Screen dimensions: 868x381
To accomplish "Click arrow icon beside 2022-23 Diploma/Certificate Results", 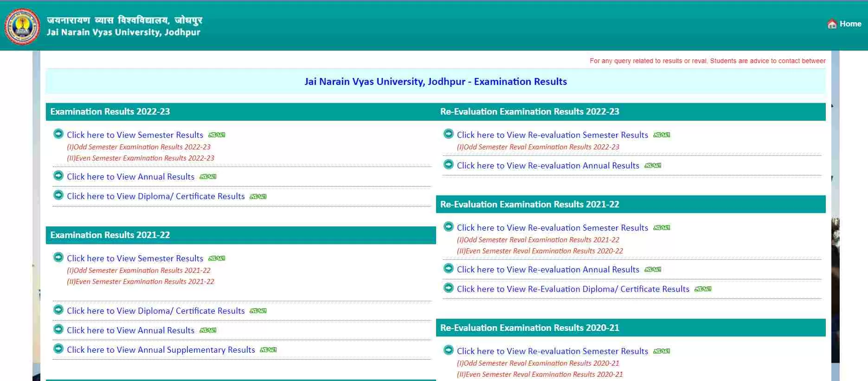I will pos(58,195).
